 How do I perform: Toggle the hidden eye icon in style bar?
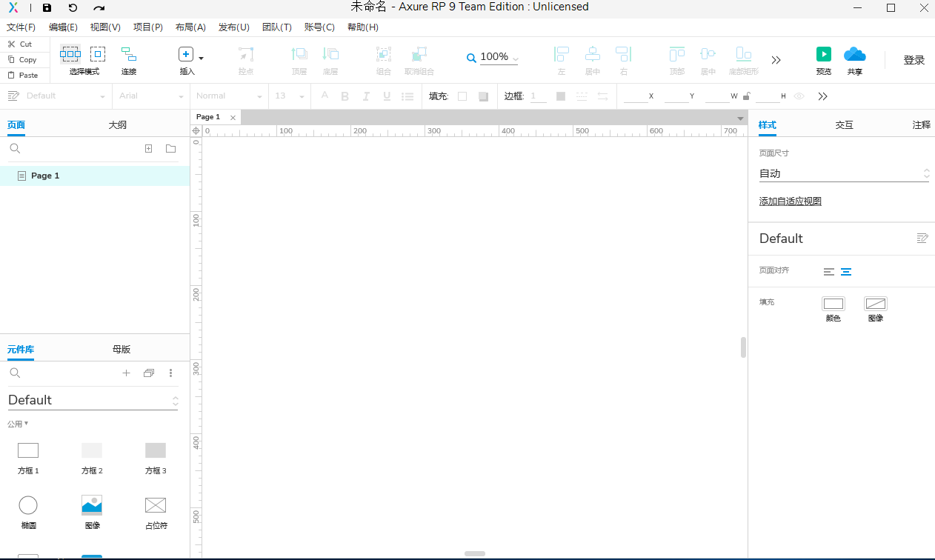(799, 96)
